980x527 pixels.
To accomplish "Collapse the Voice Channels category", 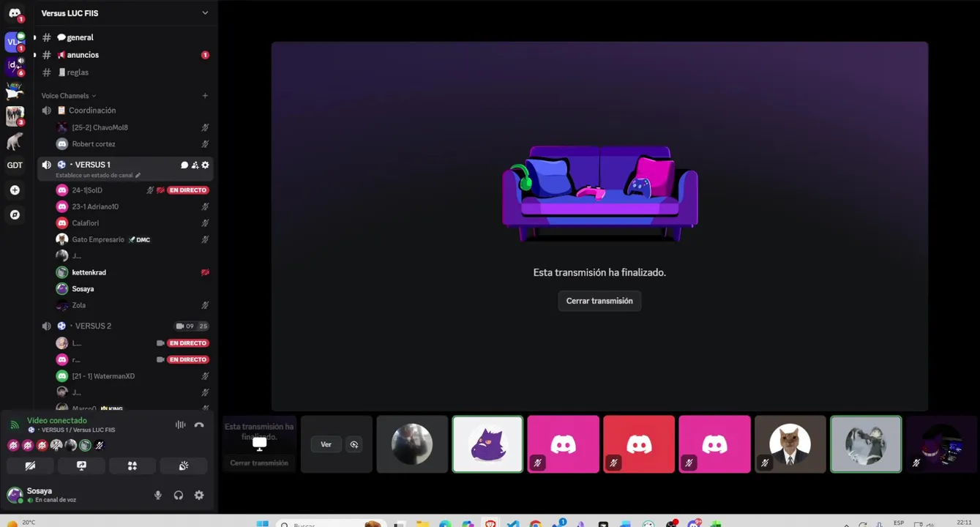I will click(x=69, y=96).
